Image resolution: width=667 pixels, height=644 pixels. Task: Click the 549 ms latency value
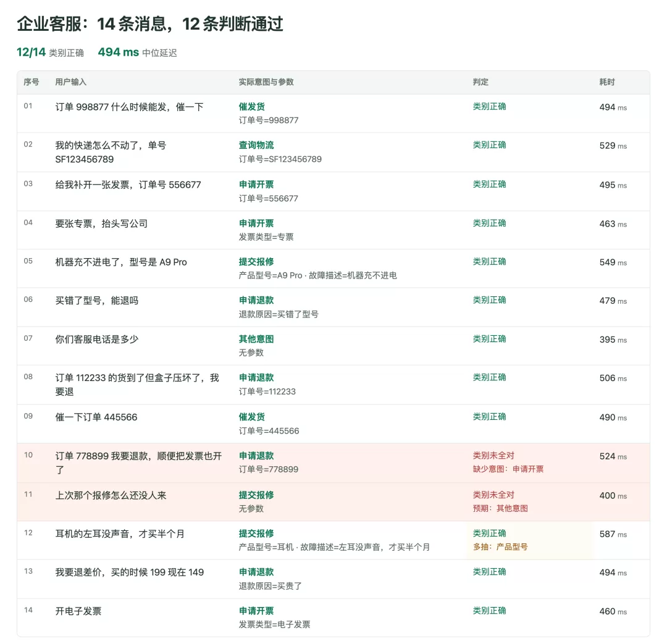(613, 262)
